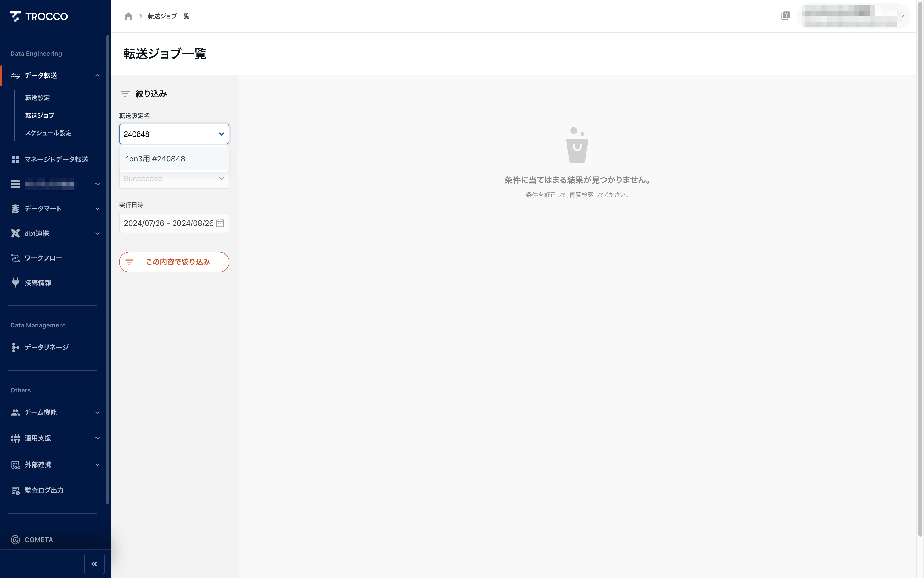Click the 監査ログ出力 icon
This screenshot has width=924, height=578.
[15, 490]
